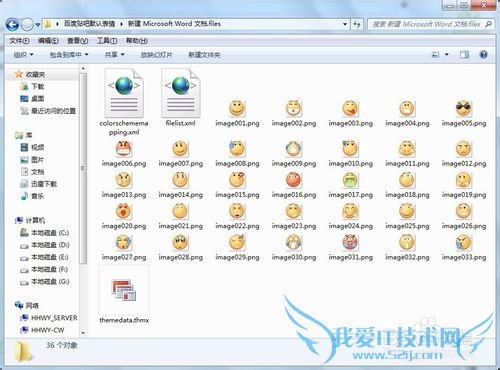
Task: Click 百度贴吧默认表情 in the address breadcrumb
Action: (89, 24)
